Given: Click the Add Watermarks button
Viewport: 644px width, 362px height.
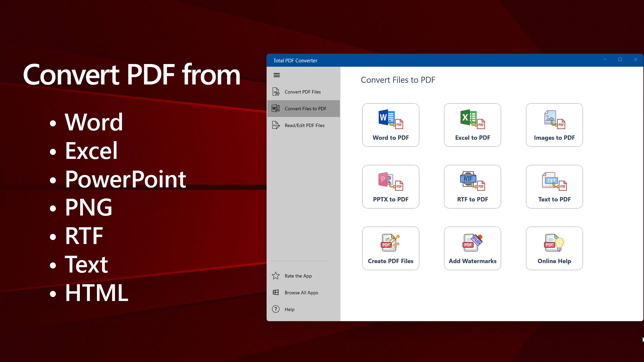Looking at the screenshot, I should pyautogui.click(x=472, y=248).
